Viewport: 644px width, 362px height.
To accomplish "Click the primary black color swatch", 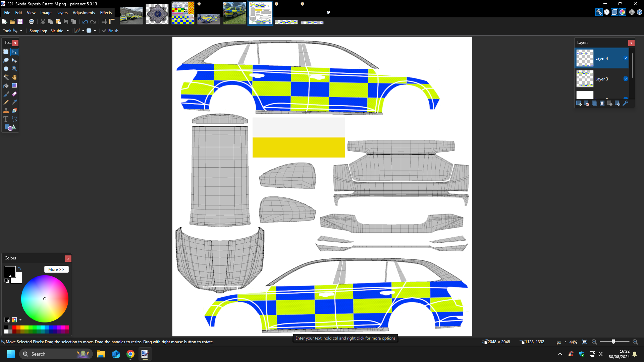I will pyautogui.click(x=9, y=271).
